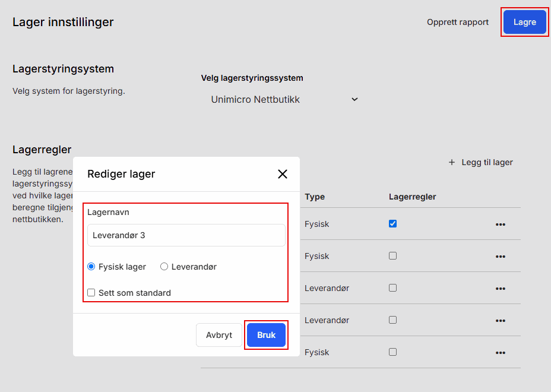Open Opprett rapport
Screen dimensions: 551x392
coord(458,21)
